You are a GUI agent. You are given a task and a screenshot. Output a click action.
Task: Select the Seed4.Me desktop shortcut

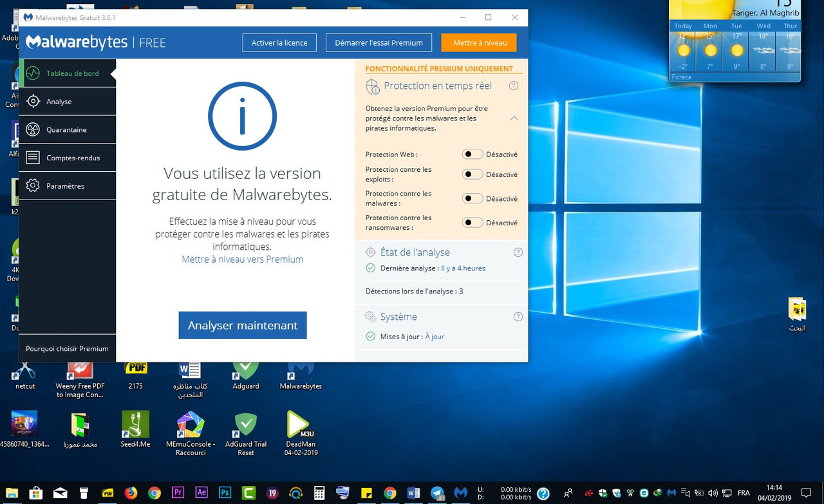[135, 429]
